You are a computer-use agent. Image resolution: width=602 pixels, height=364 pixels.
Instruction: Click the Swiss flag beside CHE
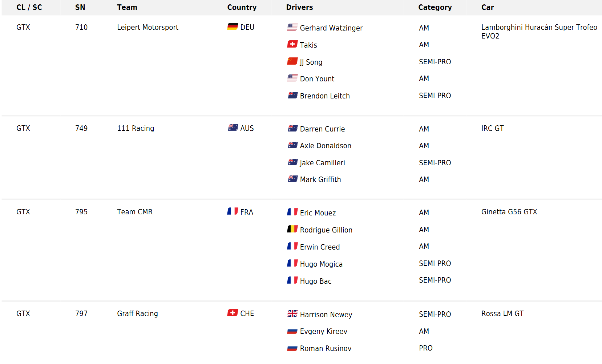(233, 313)
